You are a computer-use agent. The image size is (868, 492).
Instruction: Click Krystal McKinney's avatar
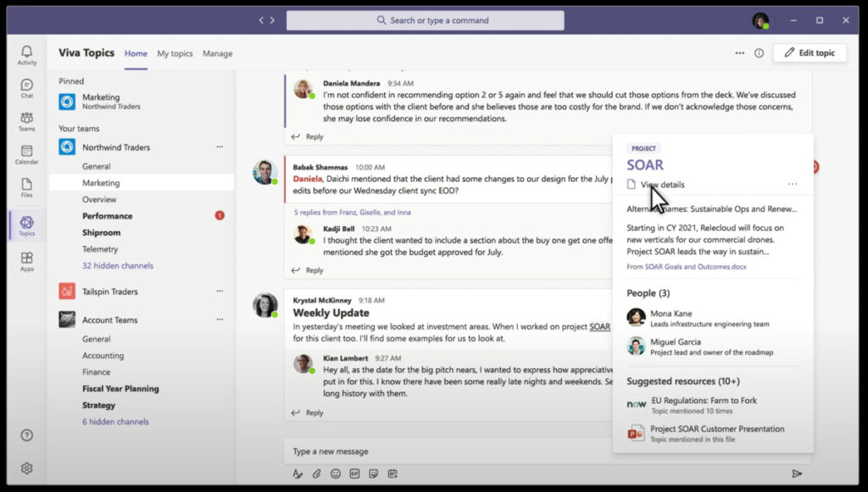coord(265,305)
